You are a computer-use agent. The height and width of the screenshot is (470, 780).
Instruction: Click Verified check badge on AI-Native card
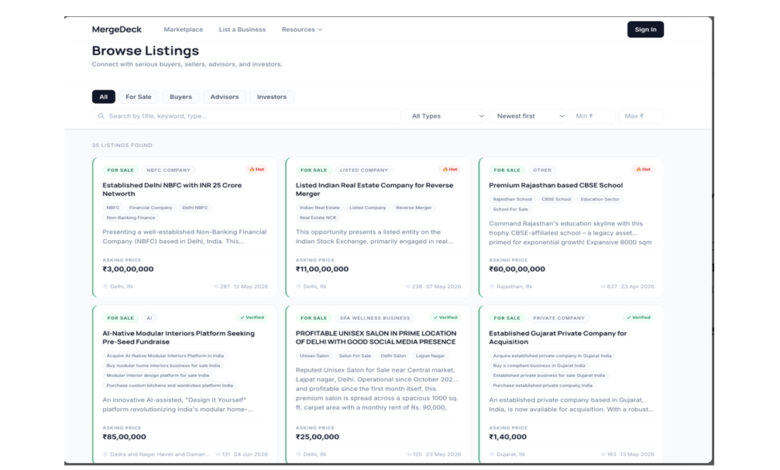pos(252,317)
